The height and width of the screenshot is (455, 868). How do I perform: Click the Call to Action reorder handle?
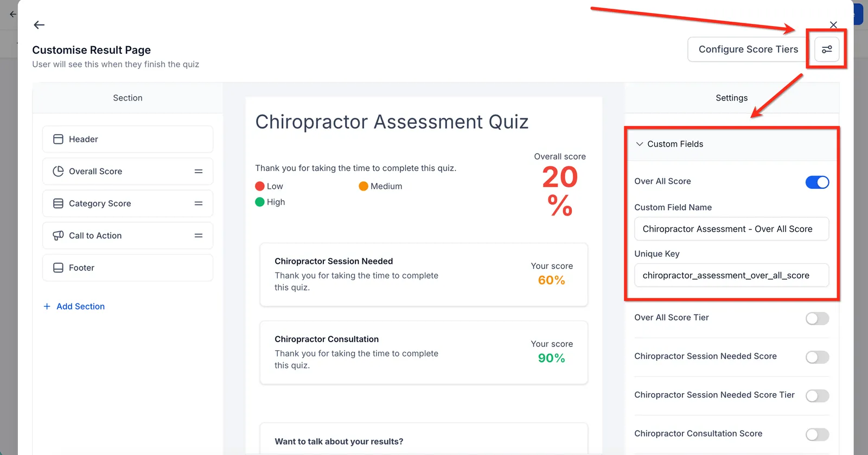click(199, 236)
